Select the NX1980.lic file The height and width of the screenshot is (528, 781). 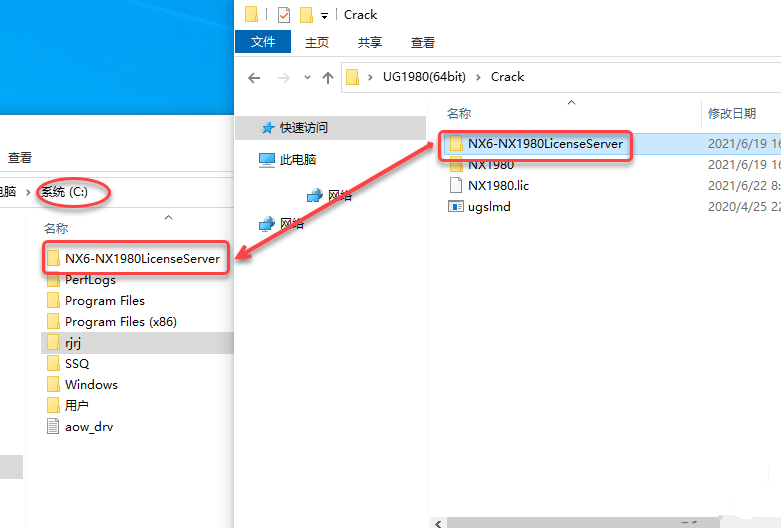click(498, 186)
